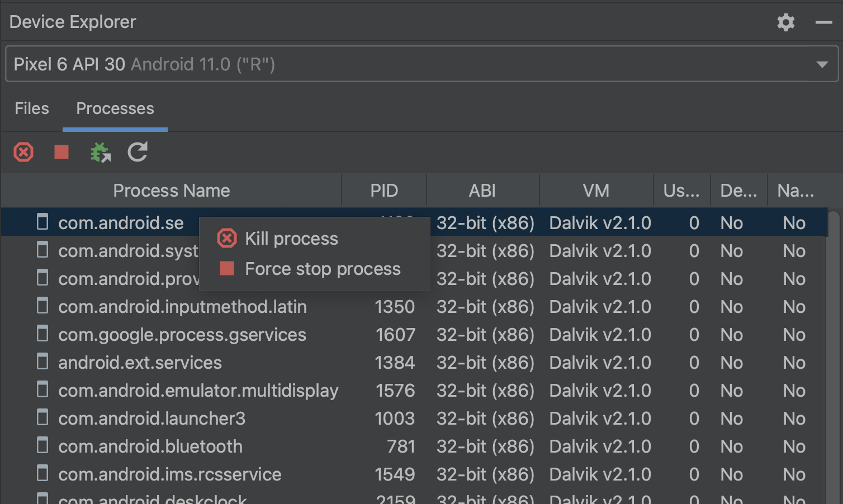Sort by PID column header

[384, 191]
